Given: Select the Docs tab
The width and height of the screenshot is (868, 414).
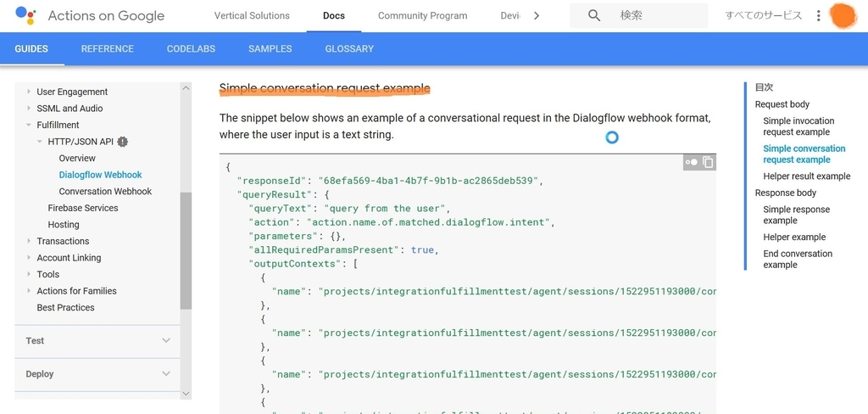Looking at the screenshot, I should click(334, 15).
